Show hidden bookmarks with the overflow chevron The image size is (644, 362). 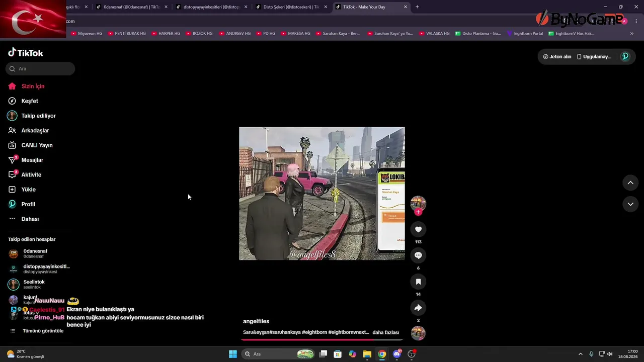pos(632,34)
